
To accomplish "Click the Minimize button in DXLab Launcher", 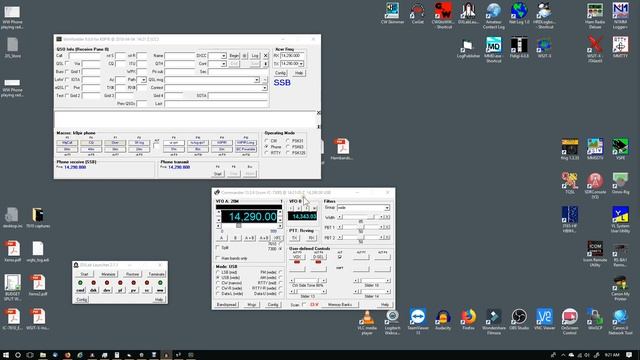I will coord(108,274).
